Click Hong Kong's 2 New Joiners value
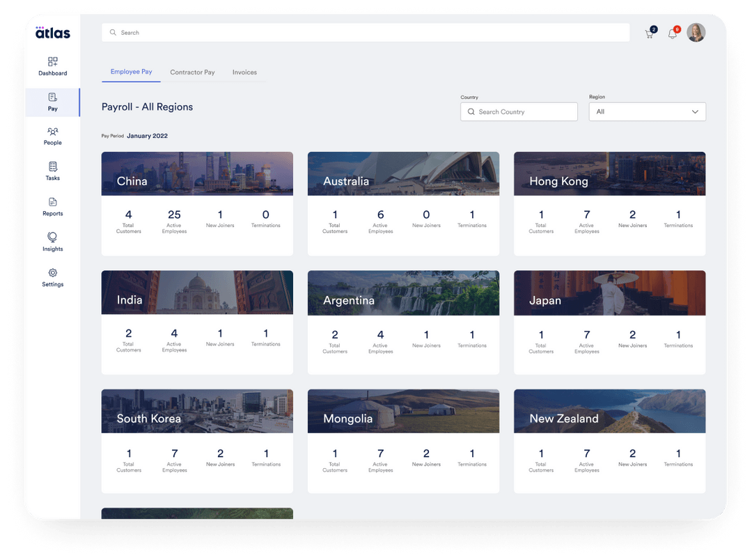The image size is (752, 560). (632, 215)
